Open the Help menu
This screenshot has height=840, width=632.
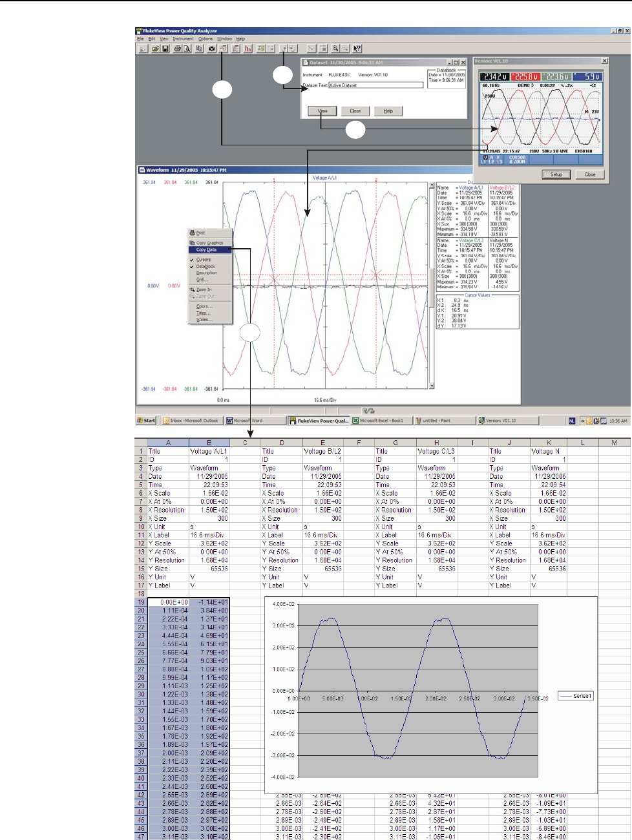click(x=240, y=39)
